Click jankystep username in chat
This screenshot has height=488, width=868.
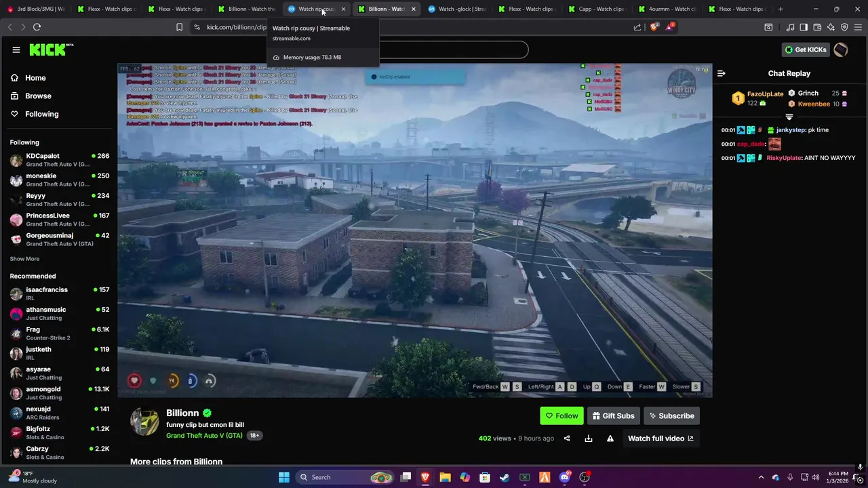791,130
